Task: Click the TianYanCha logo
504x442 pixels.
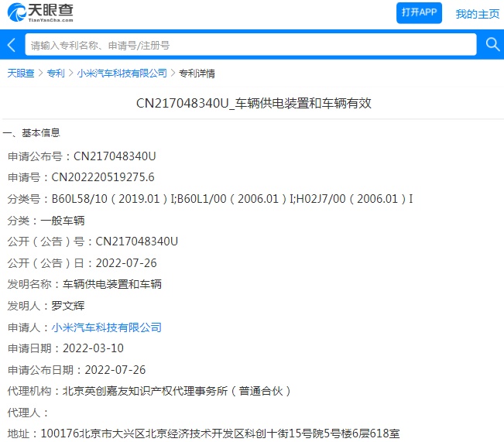Action: [40, 12]
